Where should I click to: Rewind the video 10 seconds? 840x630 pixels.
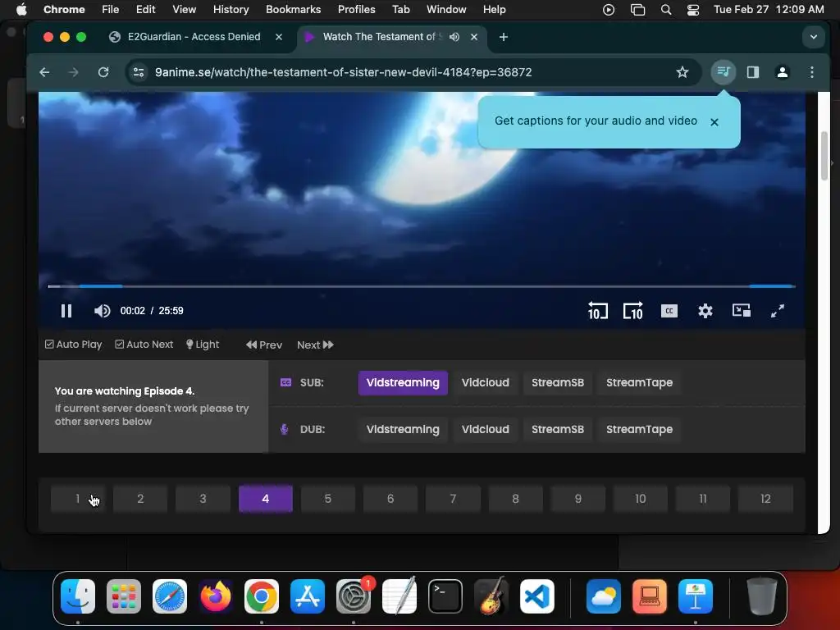(x=597, y=311)
